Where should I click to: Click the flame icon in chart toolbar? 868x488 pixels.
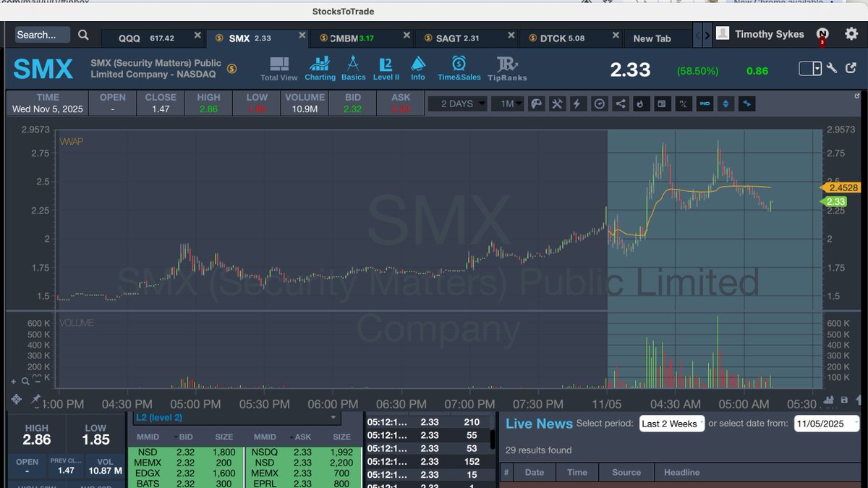coord(640,104)
